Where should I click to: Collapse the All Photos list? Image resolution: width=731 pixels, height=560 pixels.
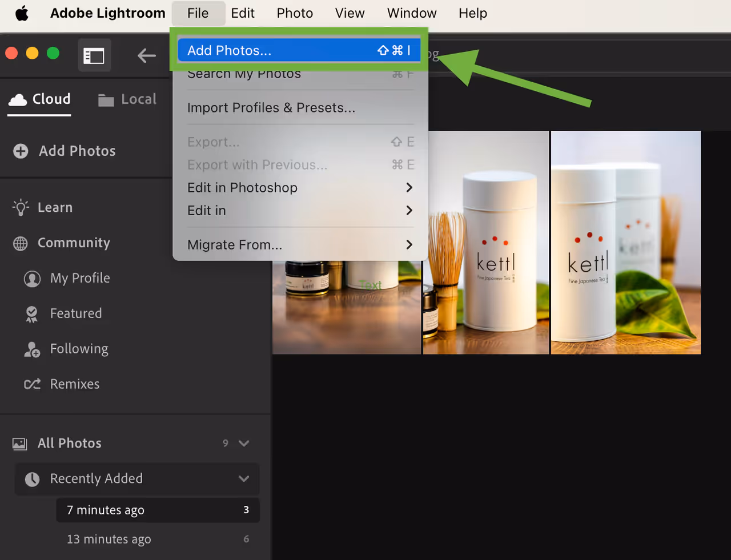(x=244, y=443)
